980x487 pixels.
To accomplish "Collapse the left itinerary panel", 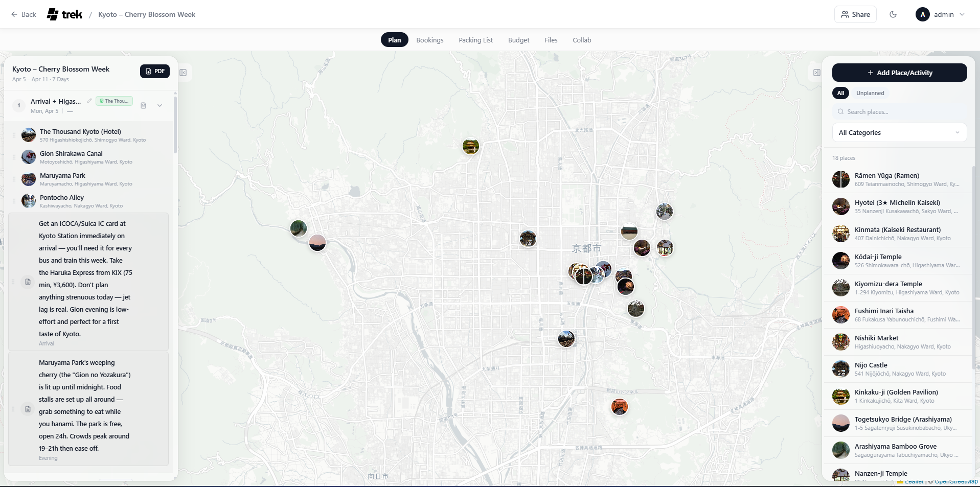I will 183,73.
